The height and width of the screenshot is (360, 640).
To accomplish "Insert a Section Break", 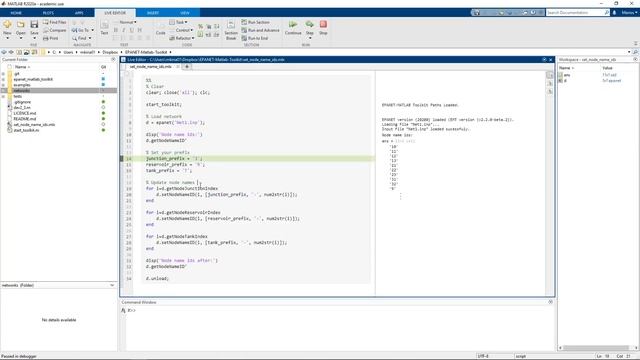I will [x=231, y=30].
